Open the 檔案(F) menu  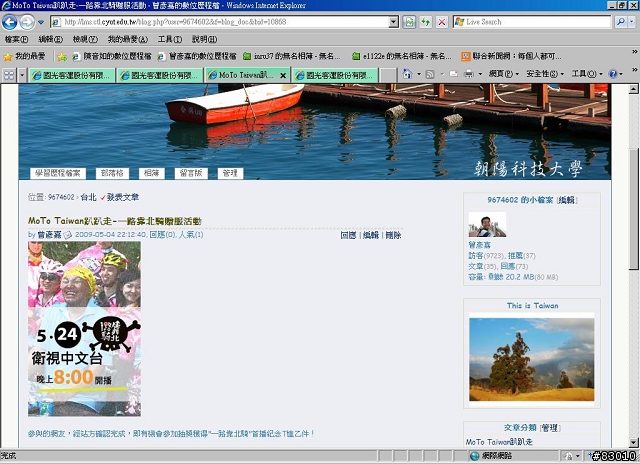(x=16, y=39)
